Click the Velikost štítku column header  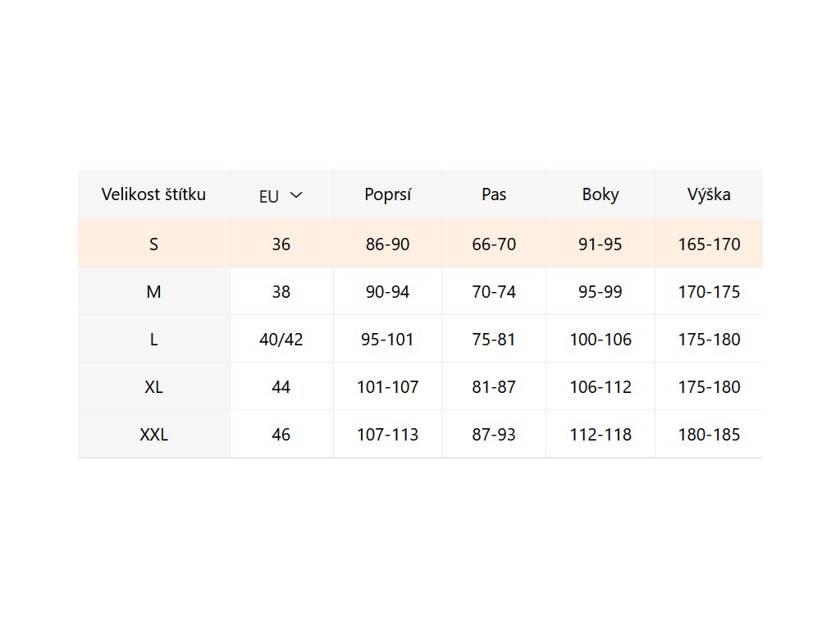coord(153,194)
